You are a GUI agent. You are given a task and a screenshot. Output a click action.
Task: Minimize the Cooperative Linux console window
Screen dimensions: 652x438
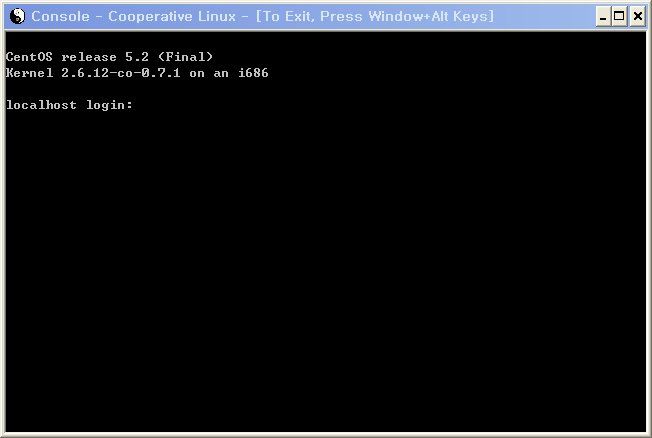603,17
